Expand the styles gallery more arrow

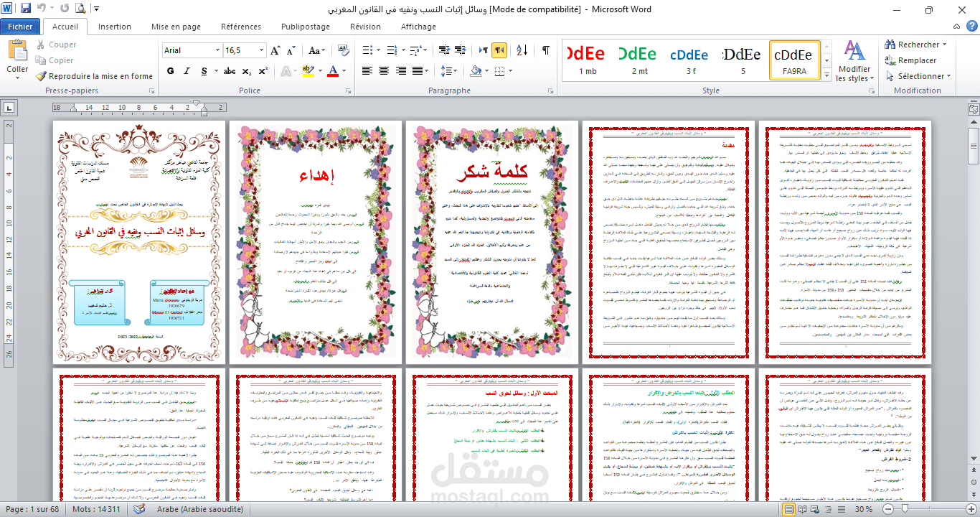pos(826,74)
